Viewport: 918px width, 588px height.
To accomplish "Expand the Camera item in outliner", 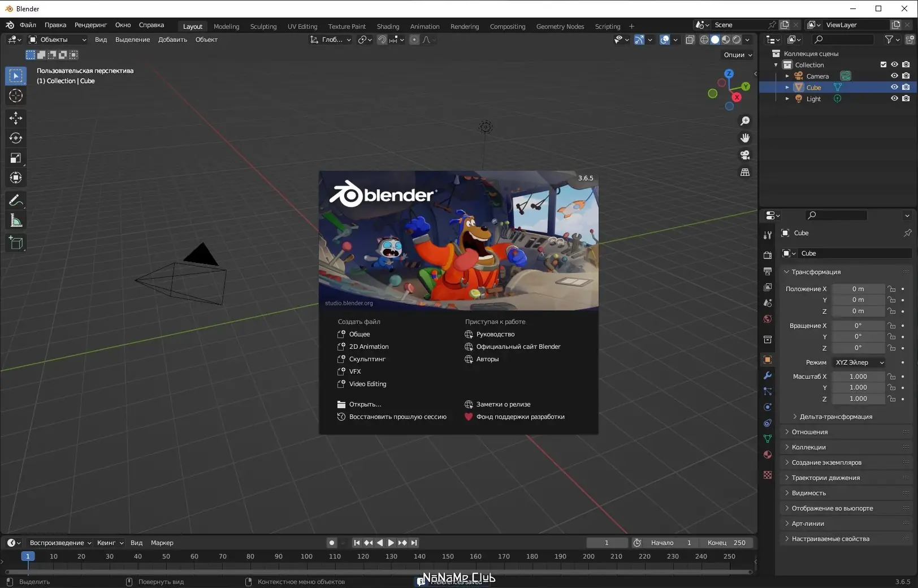I will coord(787,76).
